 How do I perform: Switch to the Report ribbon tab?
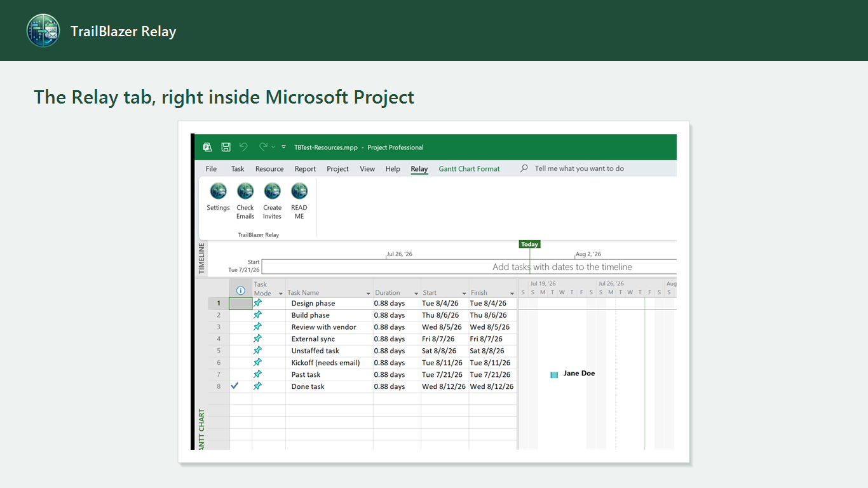pyautogui.click(x=305, y=168)
